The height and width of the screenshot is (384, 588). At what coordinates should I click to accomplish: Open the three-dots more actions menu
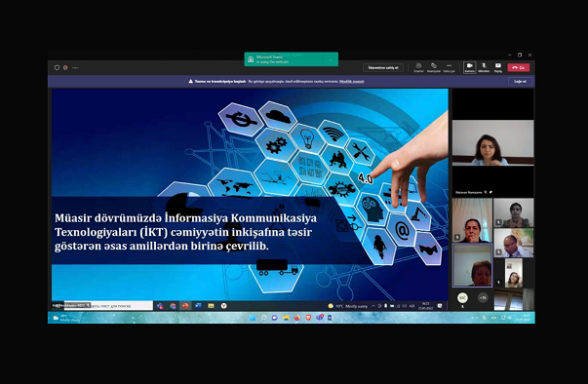(x=449, y=67)
